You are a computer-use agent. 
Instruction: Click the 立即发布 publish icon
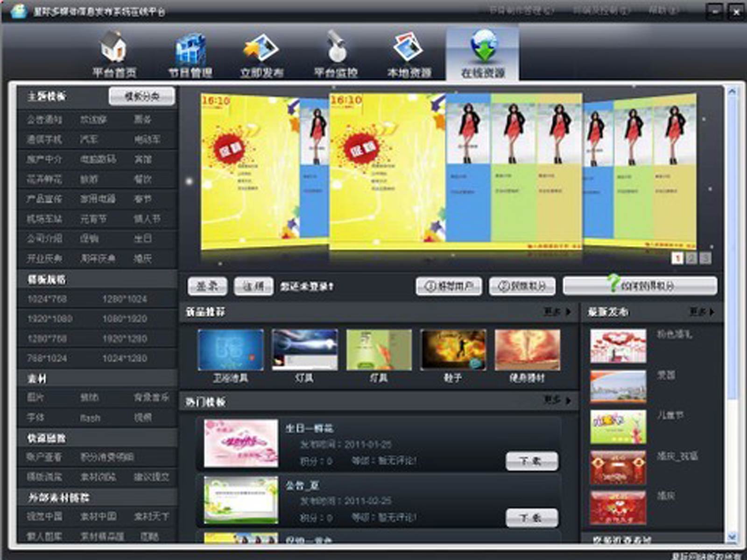(x=261, y=49)
